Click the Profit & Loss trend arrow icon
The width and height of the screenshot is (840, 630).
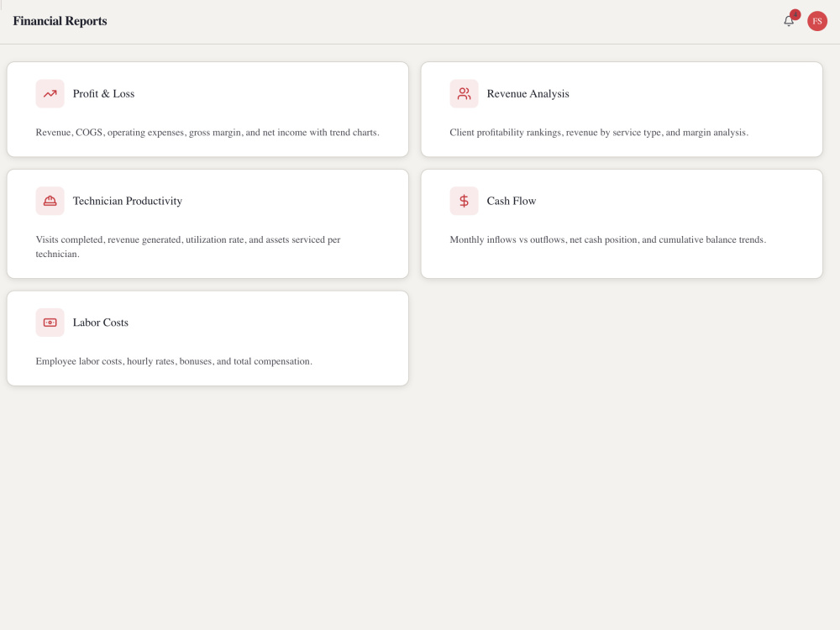click(x=50, y=94)
